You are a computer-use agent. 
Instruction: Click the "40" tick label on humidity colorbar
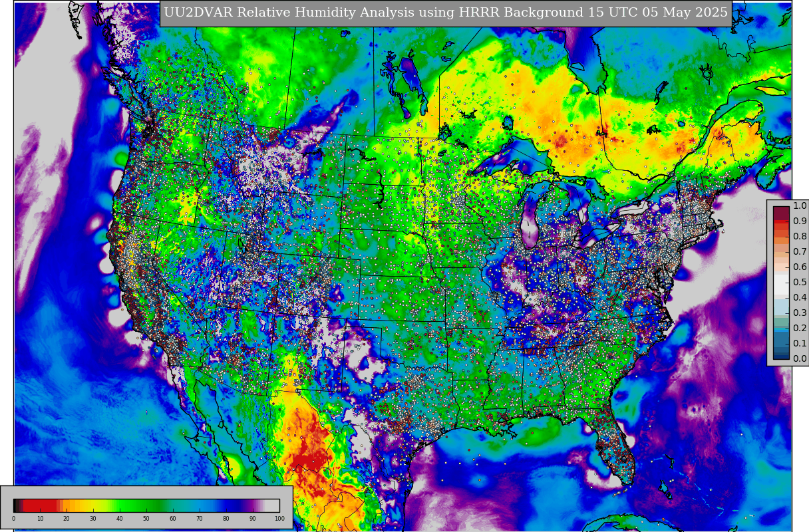point(120,519)
